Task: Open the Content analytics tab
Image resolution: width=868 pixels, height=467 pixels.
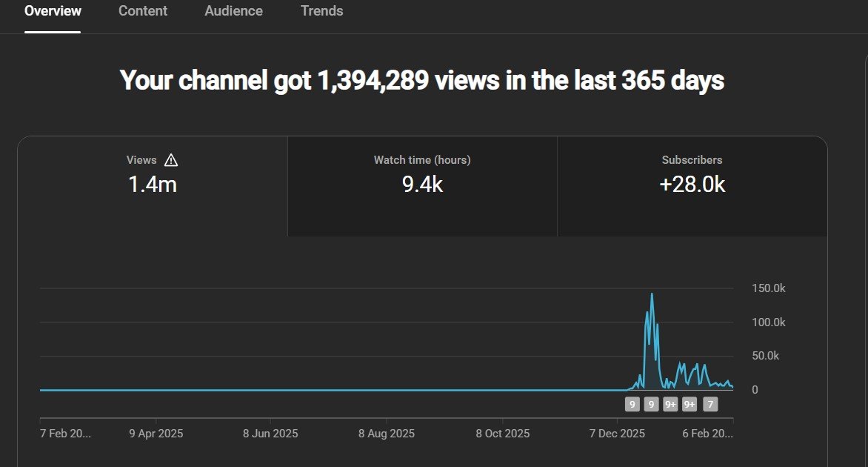Action: [x=143, y=11]
